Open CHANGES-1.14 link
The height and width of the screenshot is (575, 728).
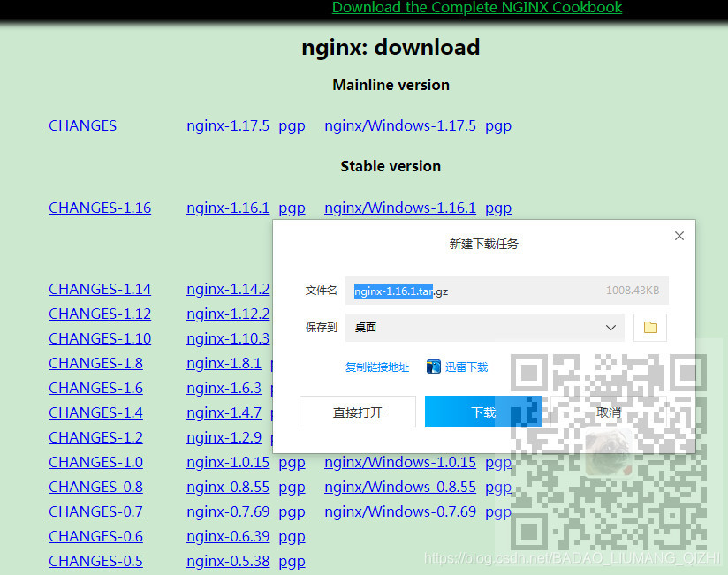100,289
